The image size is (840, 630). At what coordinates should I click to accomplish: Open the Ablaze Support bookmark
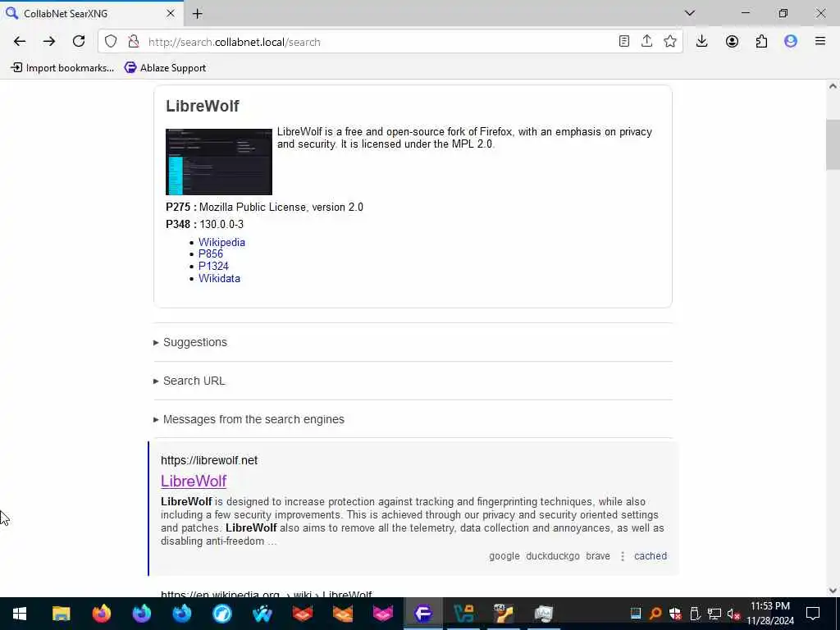[165, 67]
